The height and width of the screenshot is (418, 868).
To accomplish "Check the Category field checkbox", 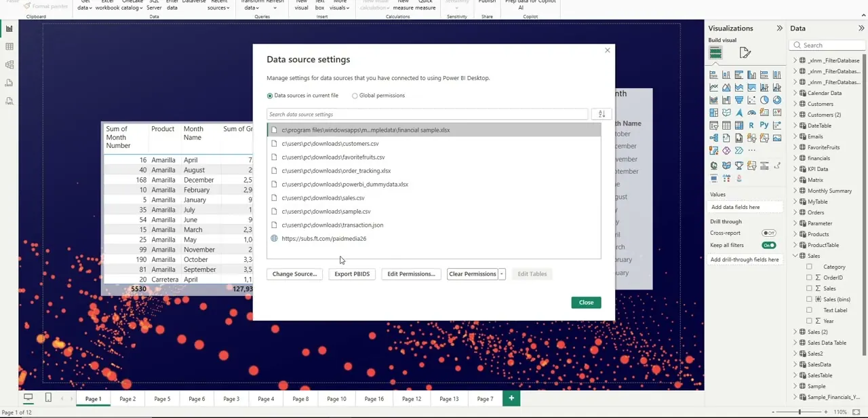I will (x=809, y=267).
